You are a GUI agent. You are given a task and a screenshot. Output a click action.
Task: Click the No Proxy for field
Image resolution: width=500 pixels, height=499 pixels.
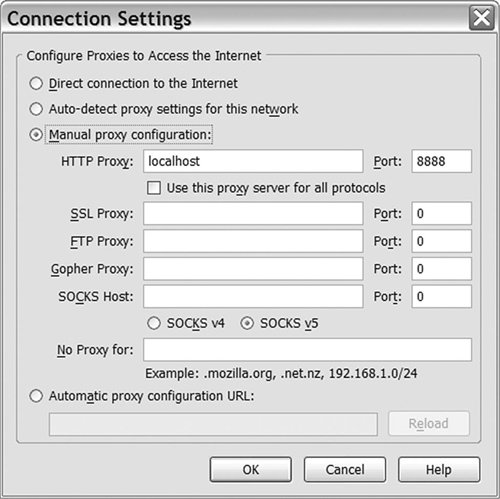point(307,350)
